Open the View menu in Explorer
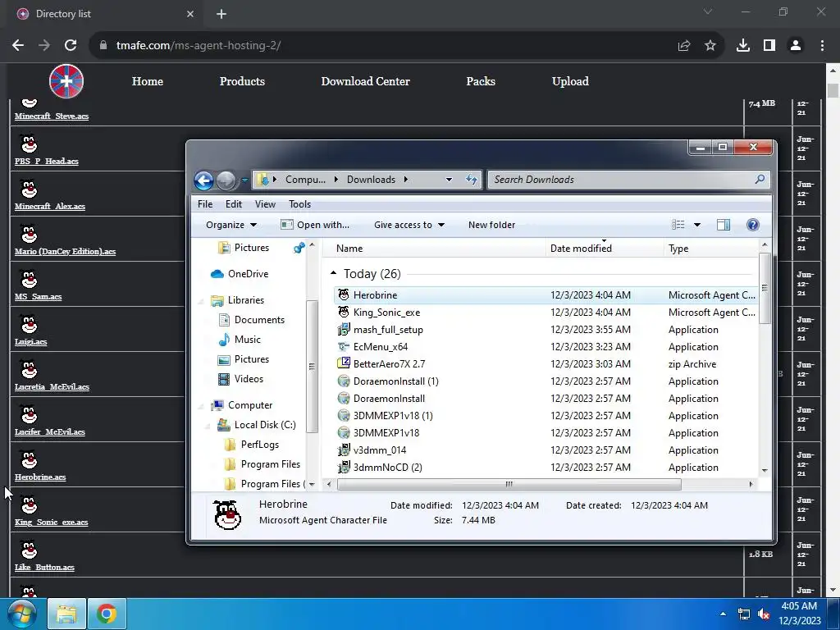This screenshot has height=630, width=840. [265, 204]
